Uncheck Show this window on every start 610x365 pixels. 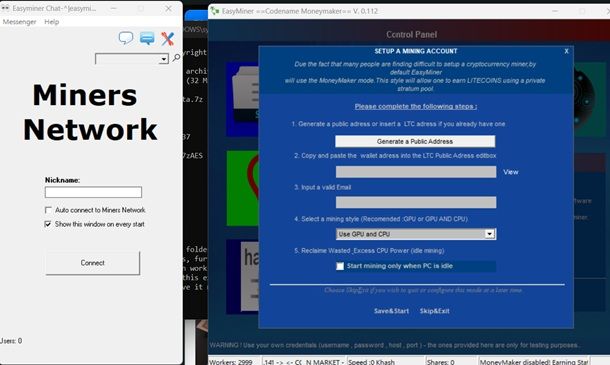[48, 224]
